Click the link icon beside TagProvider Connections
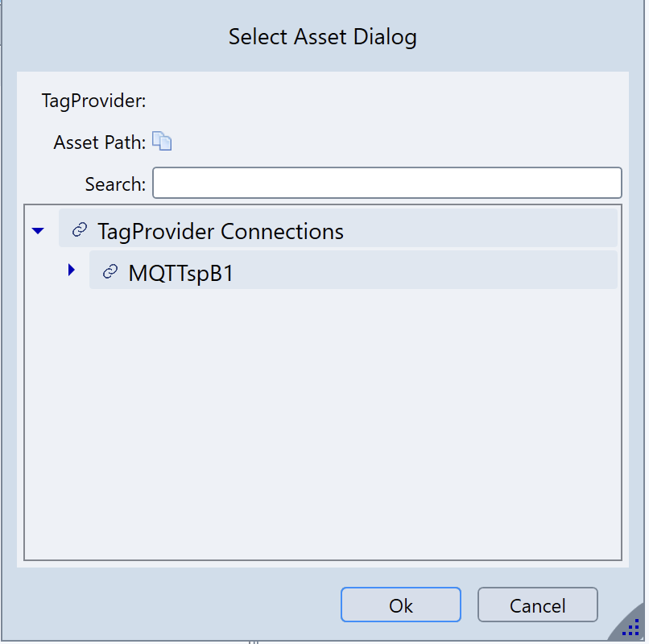 [x=79, y=231]
